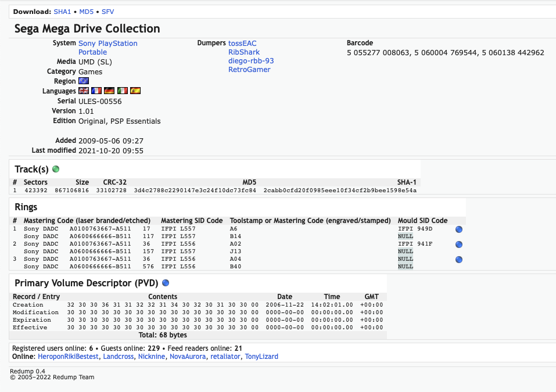Click the English (UK) language flag
Viewport: 556px width, 392px height.
(83, 91)
